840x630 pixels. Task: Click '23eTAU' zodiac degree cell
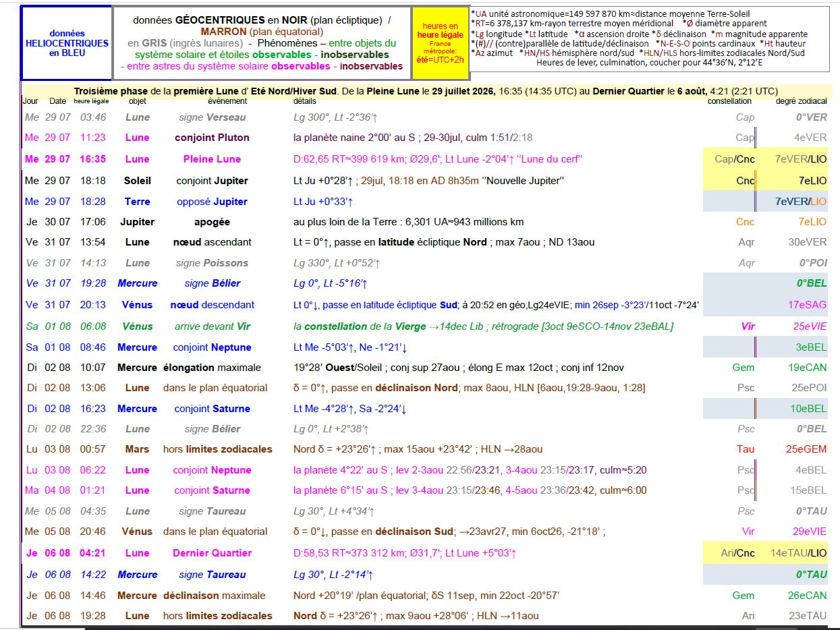click(x=808, y=616)
